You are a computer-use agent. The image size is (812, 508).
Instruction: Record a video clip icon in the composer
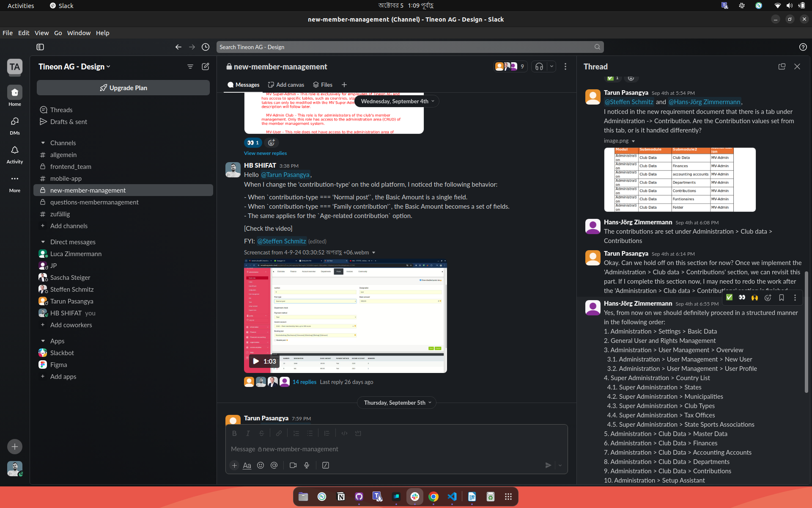tap(293, 465)
